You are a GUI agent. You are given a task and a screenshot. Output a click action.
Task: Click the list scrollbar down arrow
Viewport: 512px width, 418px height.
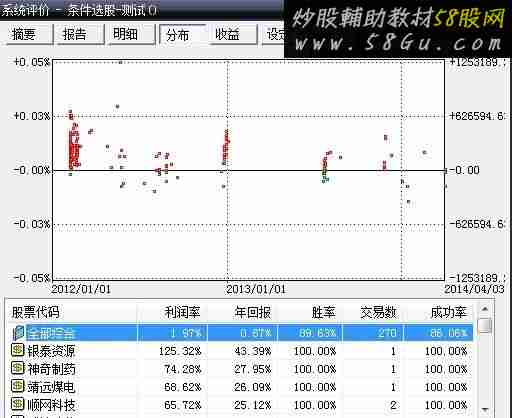pos(485,409)
